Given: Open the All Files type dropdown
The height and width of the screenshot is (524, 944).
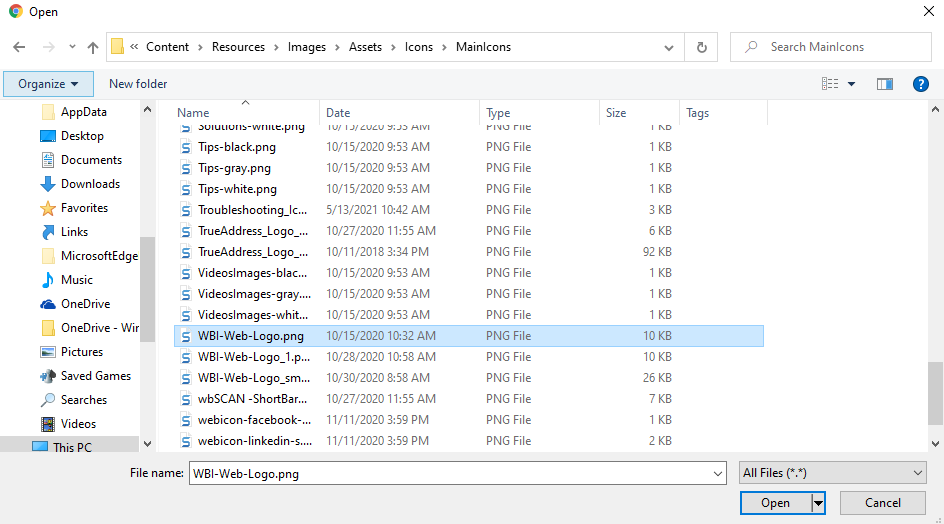Looking at the screenshot, I should click(833, 473).
